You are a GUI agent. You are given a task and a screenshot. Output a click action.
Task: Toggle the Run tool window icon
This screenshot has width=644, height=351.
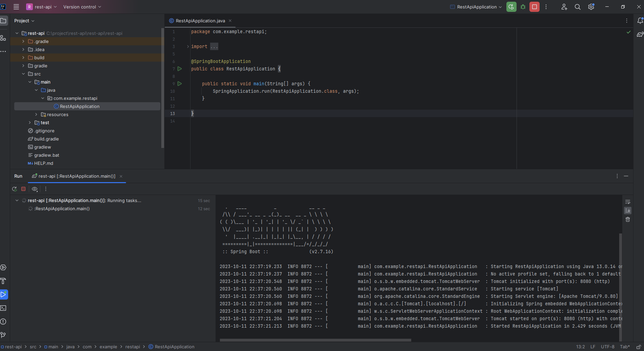point(3,294)
